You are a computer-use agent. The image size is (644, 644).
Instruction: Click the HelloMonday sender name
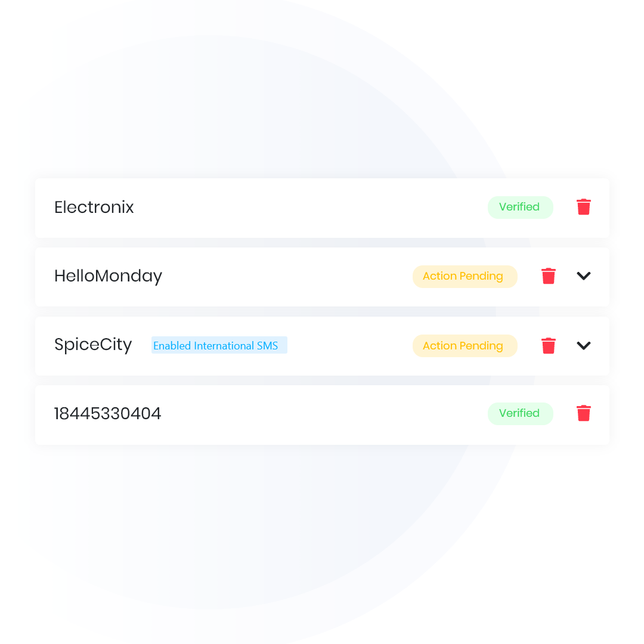108,276
